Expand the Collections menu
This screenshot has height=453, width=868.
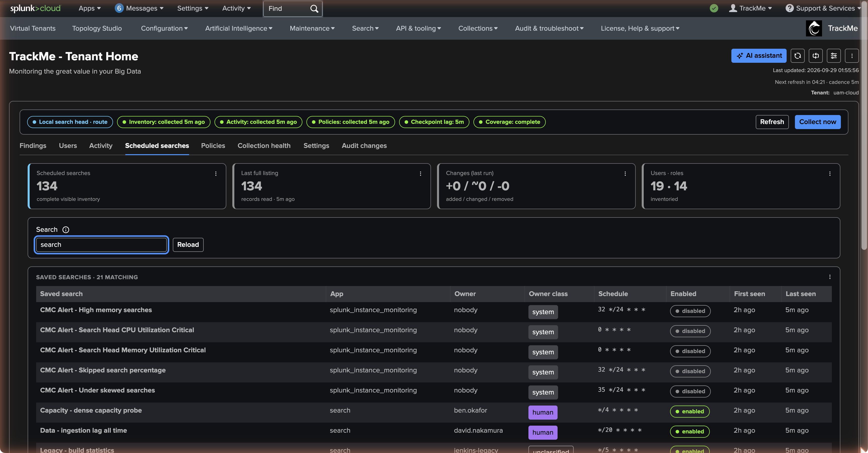478,28
